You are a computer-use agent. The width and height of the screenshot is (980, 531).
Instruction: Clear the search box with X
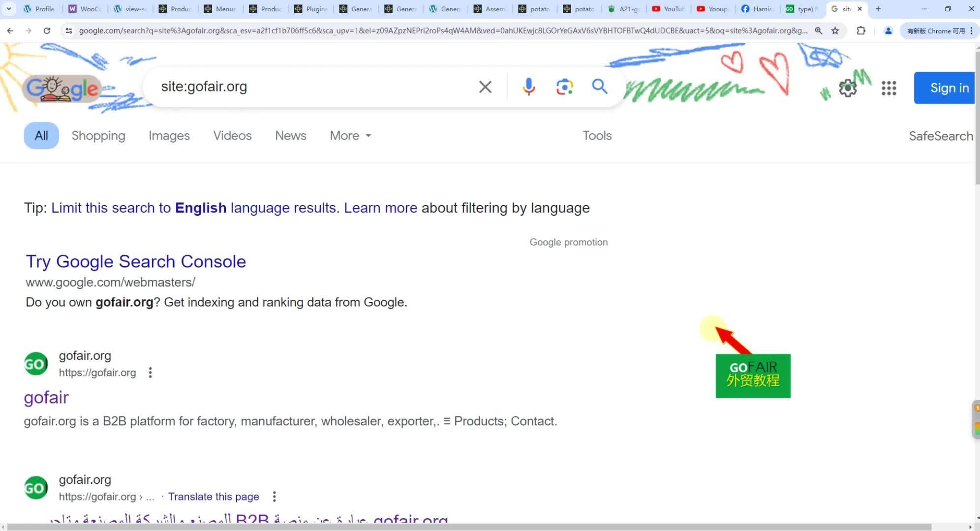[x=485, y=87]
